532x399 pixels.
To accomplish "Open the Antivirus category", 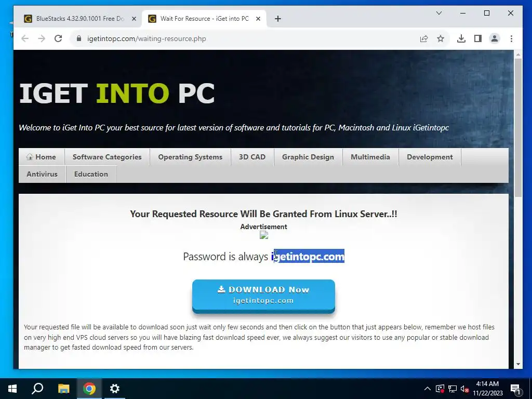I will pyautogui.click(x=42, y=174).
